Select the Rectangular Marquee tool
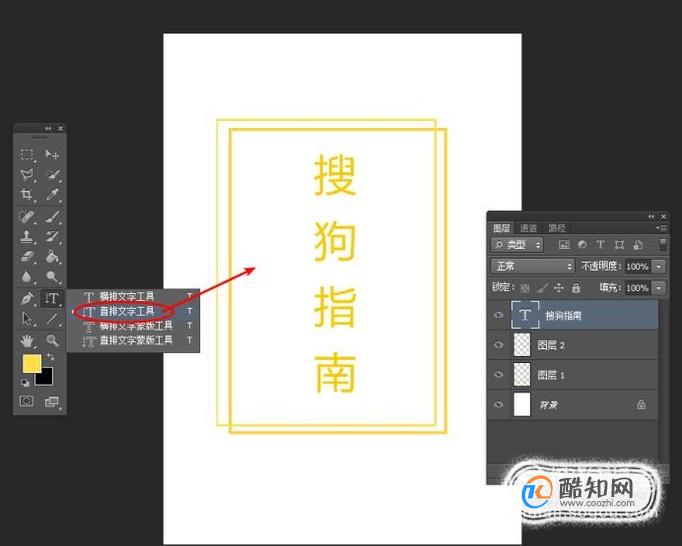 click(27, 154)
